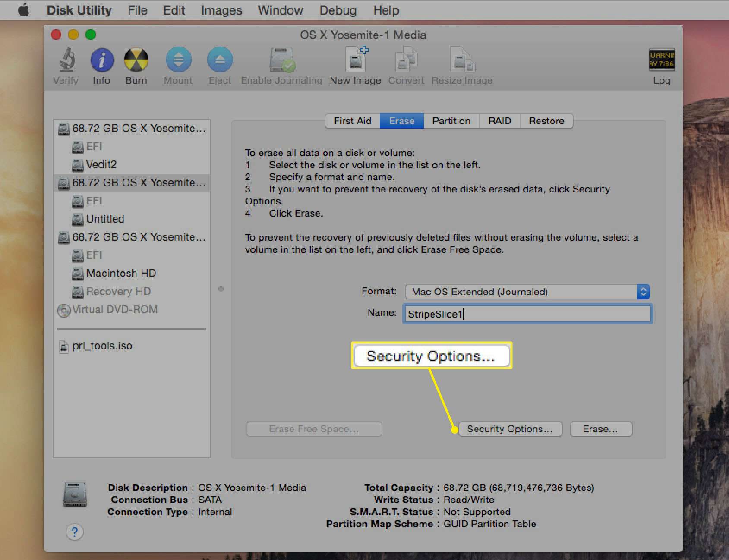
Task: Open disk Info from the toolbar
Action: click(102, 60)
